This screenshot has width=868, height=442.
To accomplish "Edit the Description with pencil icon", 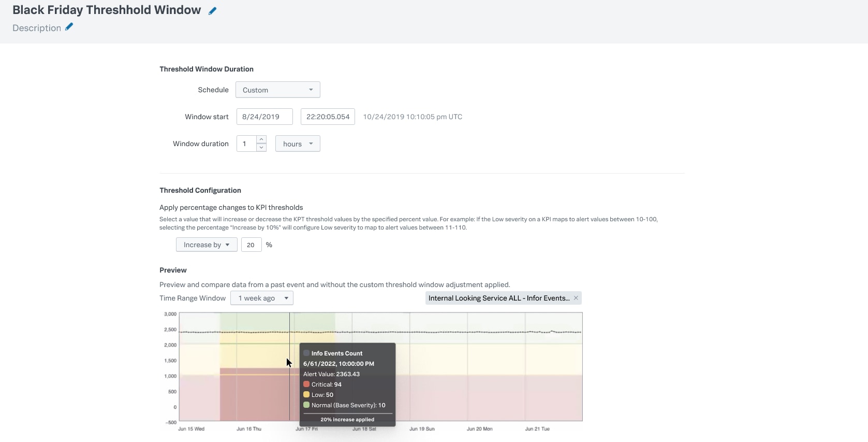I will pyautogui.click(x=69, y=27).
